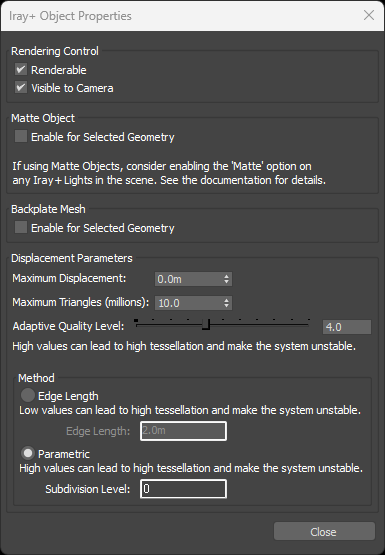
Task: Click the Matte Object group label
Action: 43,118
